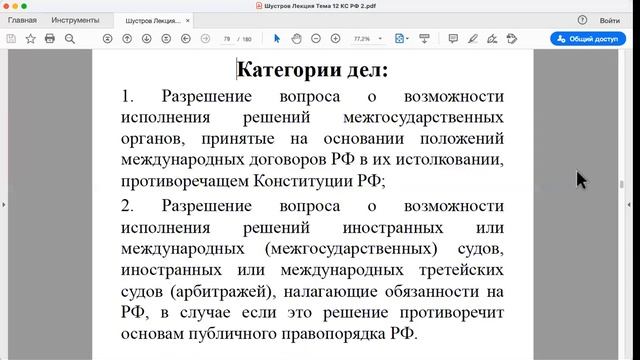Open the help question mark icon
This screenshot has height=360, width=640.
point(582,20)
